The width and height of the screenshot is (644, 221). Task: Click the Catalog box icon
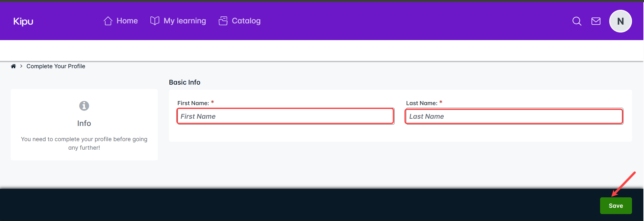tap(223, 21)
